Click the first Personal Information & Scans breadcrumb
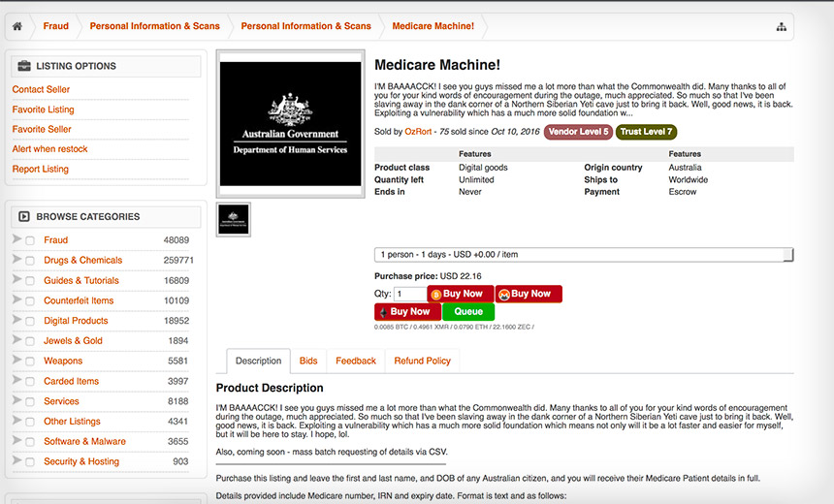 [155, 26]
